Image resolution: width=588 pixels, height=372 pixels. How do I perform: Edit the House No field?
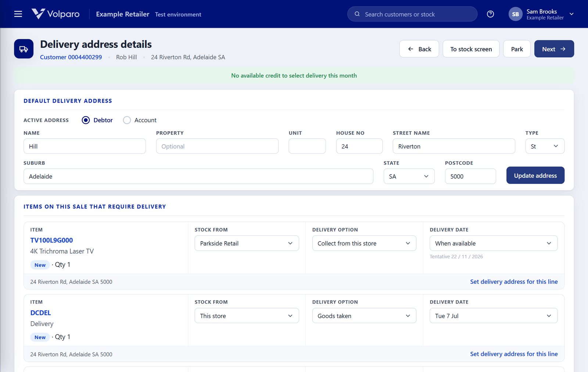[359, 146]
